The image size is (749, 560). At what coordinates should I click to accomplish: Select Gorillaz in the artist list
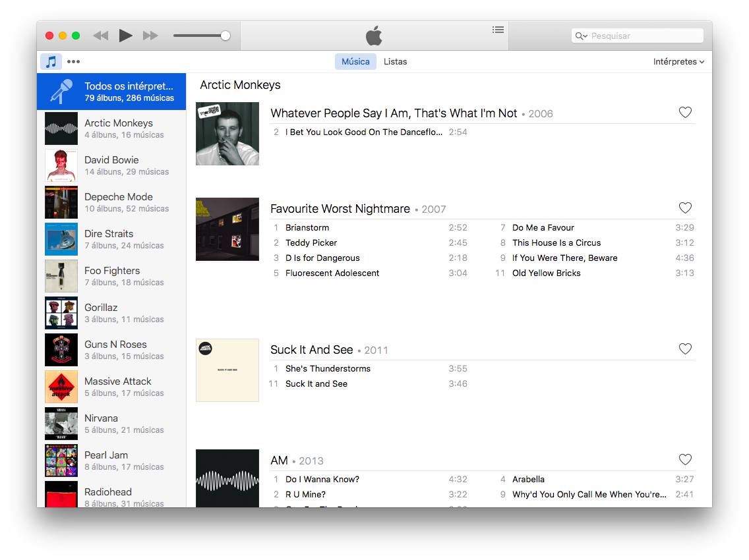(x=111, y=313)
